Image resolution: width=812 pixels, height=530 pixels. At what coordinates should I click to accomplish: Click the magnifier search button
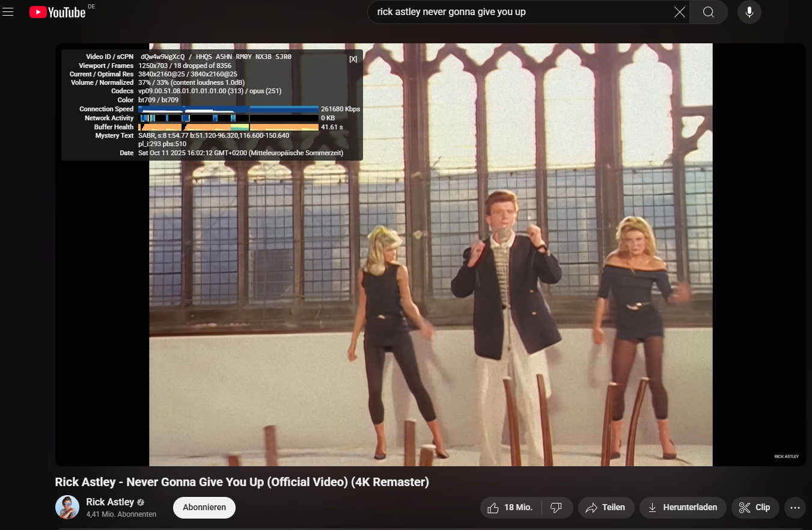pyautogui.click(x=709, y=12)
